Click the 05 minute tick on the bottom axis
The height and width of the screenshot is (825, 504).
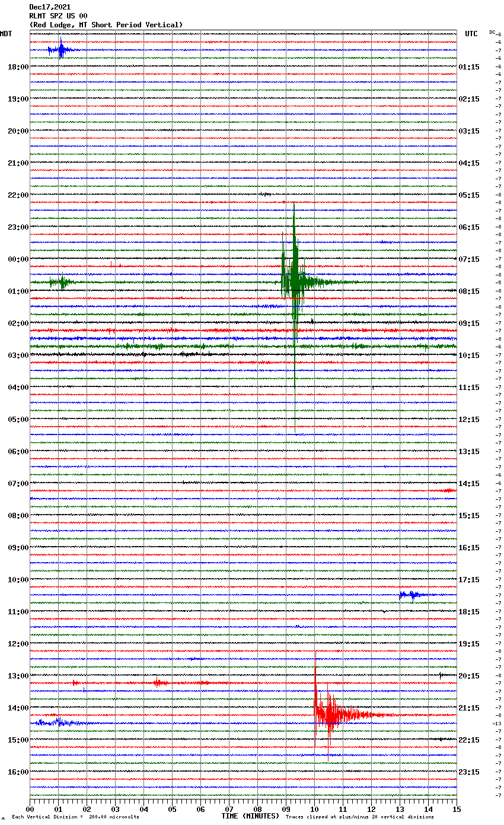coord(172,809)
